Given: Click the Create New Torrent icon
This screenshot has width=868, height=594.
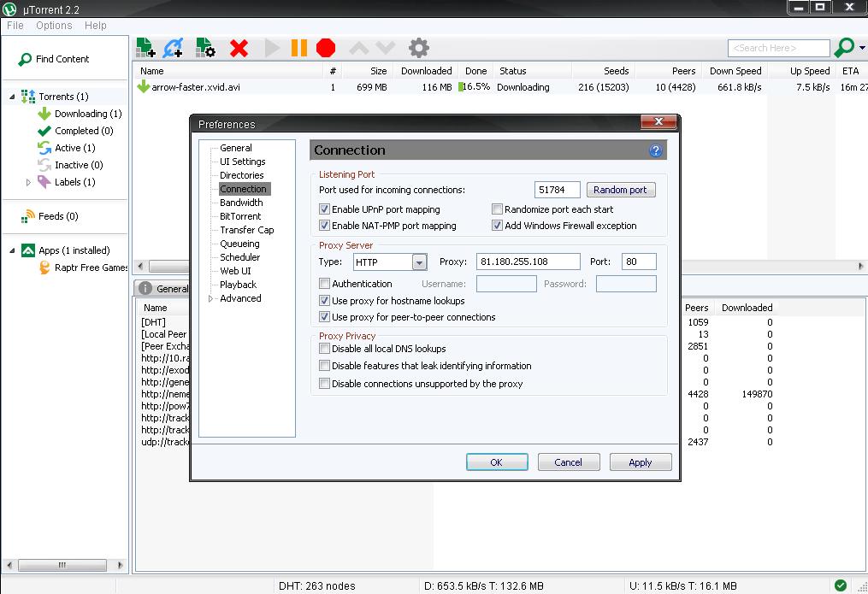Looking at the screenshot, I should tap(205, 48).
